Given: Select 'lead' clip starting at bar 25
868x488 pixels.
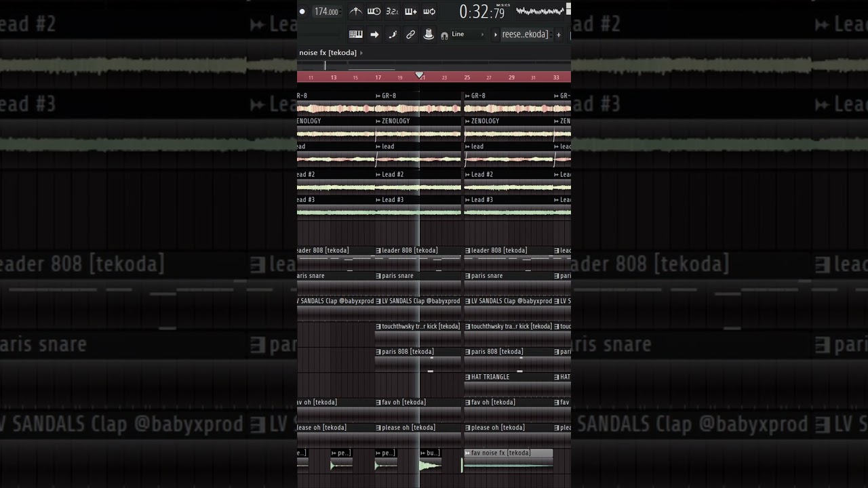Looking at the screenshot, I should (509, 155).
